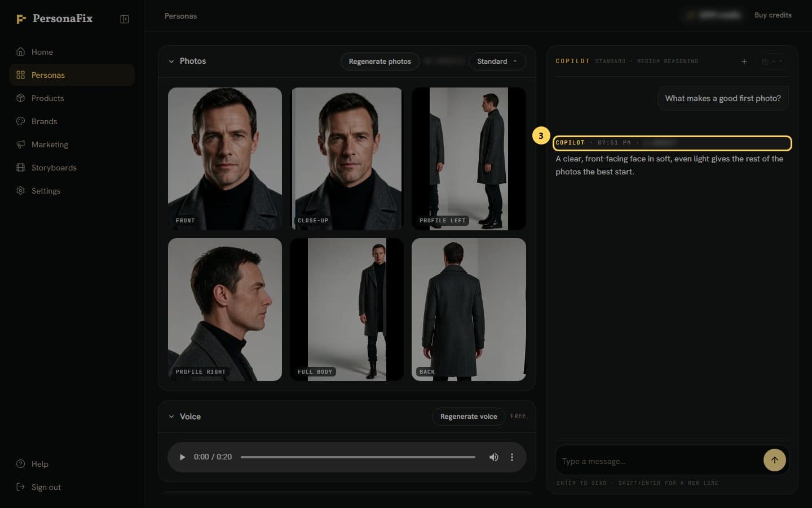Go to Products section
The height and width of the screenshot is (508, 812).
click(x=72, y=98)
